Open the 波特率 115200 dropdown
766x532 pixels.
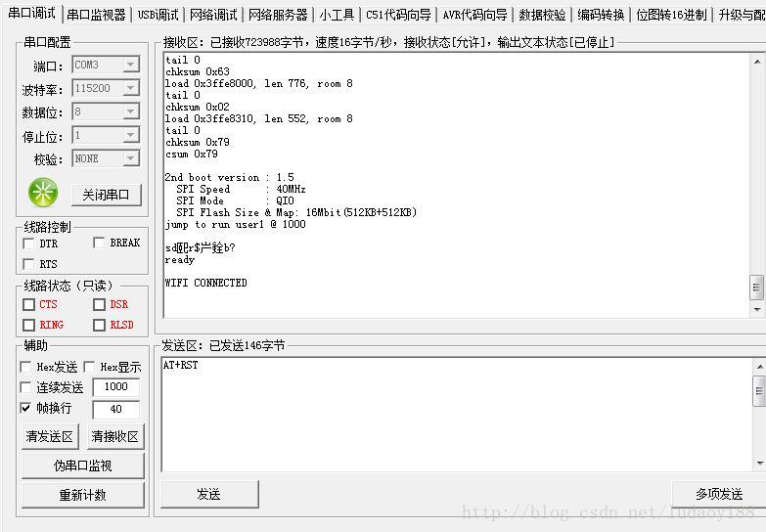[130, 88]
